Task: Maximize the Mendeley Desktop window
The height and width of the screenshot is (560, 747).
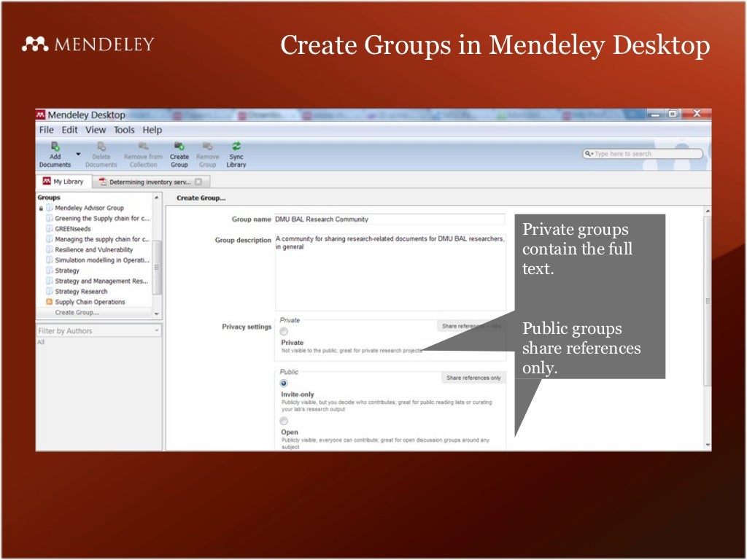Action: click(673, 114)
